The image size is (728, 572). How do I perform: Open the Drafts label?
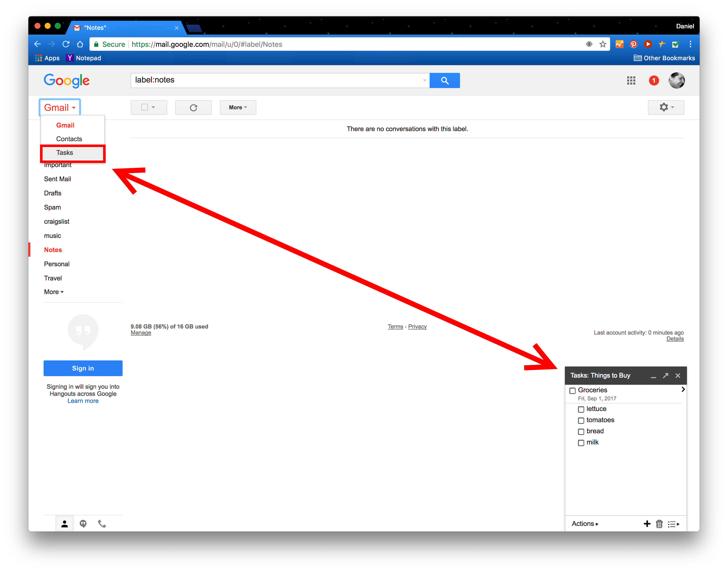(x=53, y=193)
